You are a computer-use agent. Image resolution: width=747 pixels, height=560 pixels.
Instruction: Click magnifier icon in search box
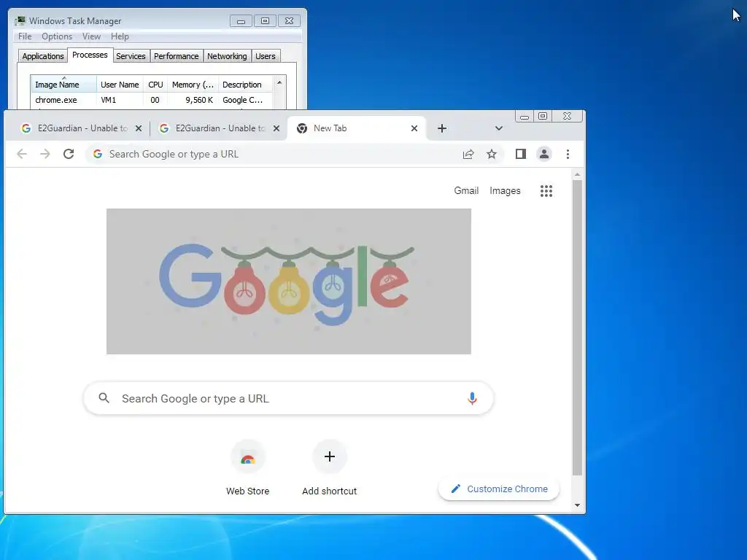pos(104,398)
